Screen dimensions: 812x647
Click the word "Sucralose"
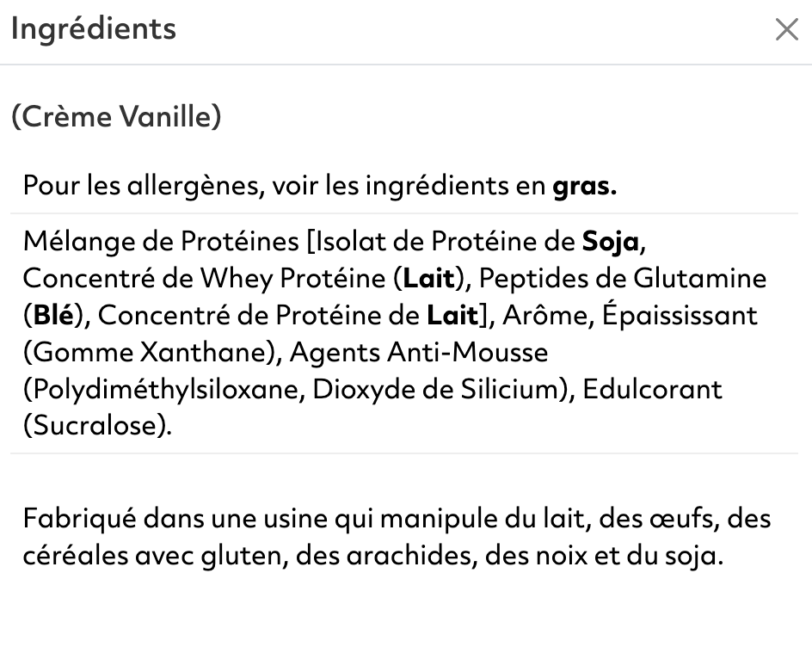coord(95,426)
